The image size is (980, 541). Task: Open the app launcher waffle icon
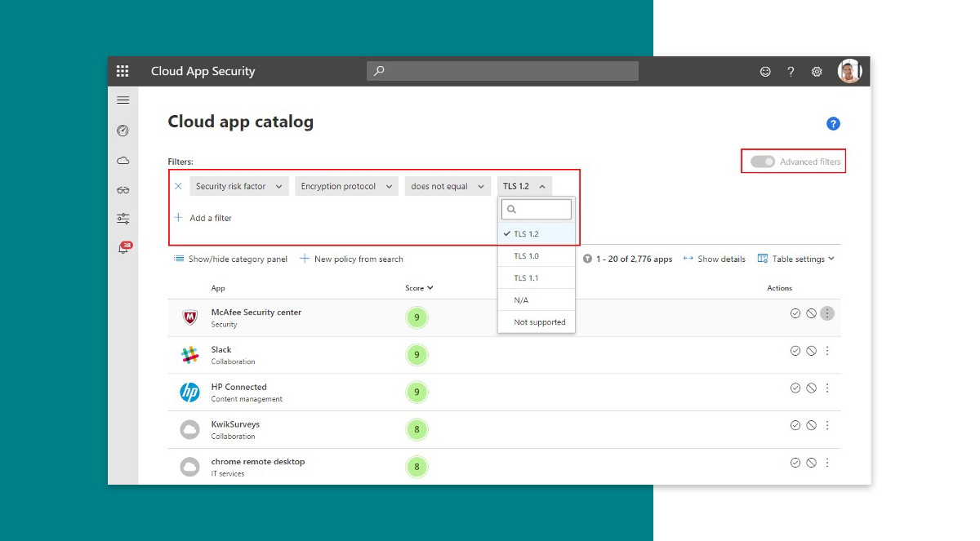point(122,71)
